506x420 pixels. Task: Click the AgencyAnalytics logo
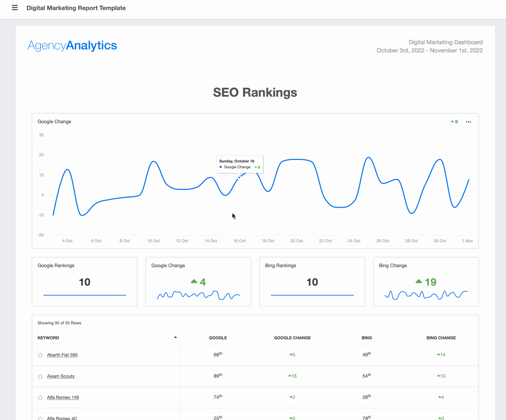[72, 46]
